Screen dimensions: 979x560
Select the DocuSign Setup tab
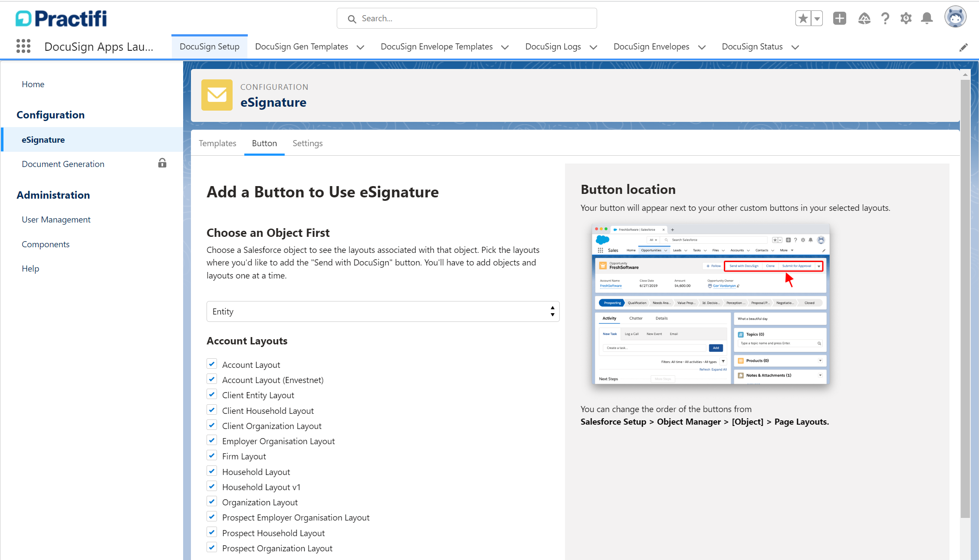(x=210, y=46)
